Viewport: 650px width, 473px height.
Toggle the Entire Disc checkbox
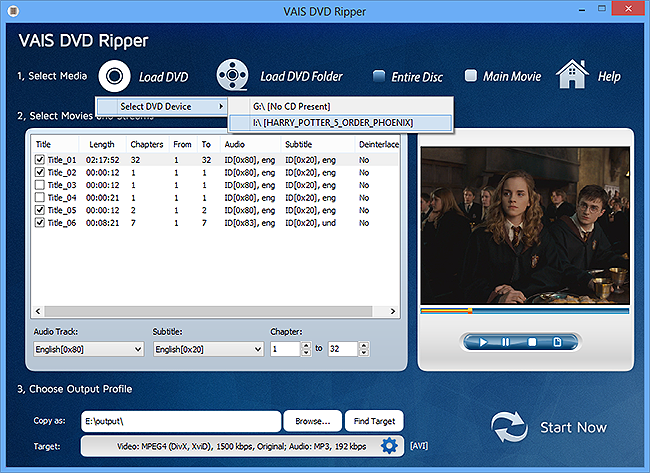pos(379,76)
